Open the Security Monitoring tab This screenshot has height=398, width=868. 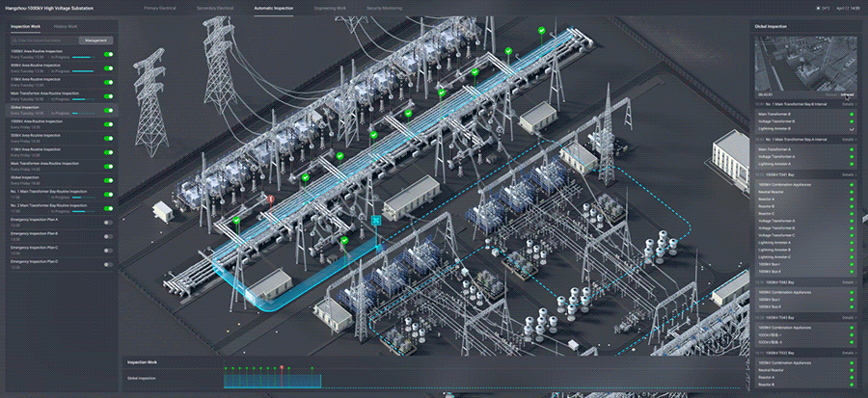[384, 9]
